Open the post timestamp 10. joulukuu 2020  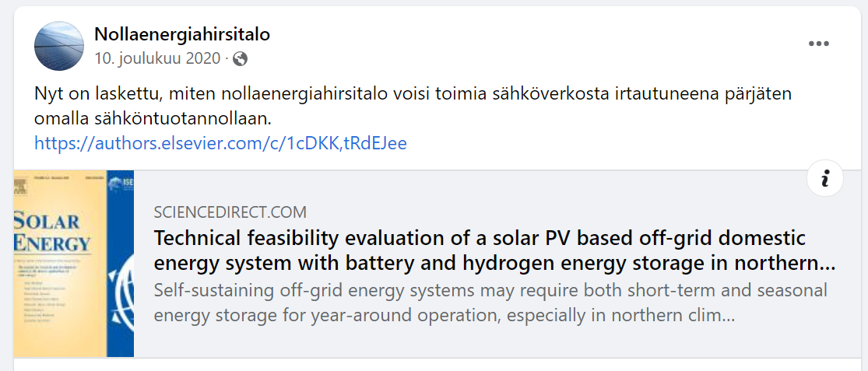pos(157,58)
